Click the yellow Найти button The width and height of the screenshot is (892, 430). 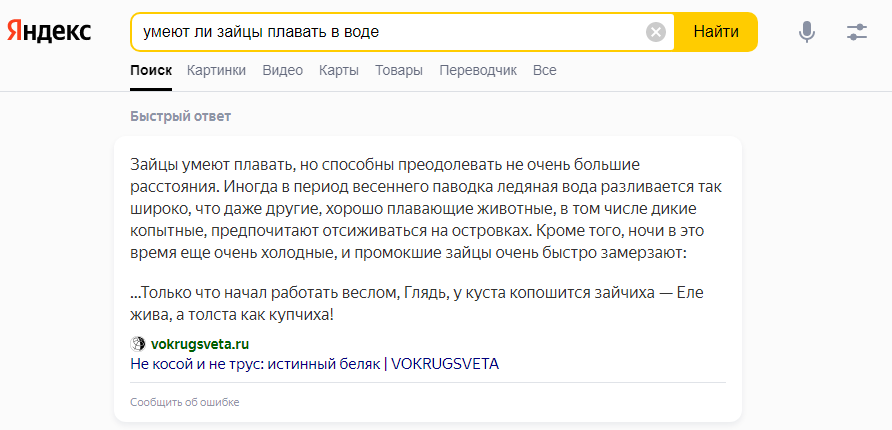(x=716, y=32)
